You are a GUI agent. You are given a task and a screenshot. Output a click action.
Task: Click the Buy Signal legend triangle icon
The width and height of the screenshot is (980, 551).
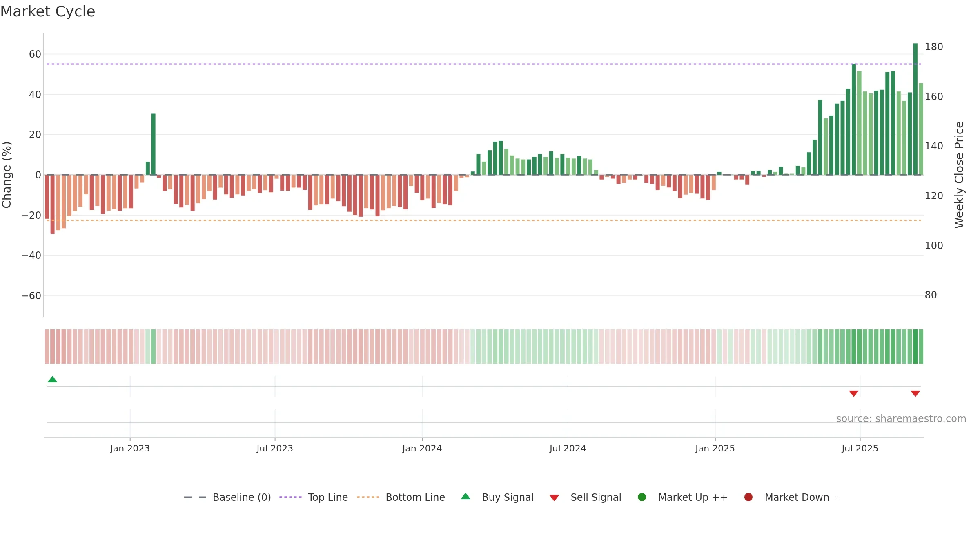click(x=465, y=497)
